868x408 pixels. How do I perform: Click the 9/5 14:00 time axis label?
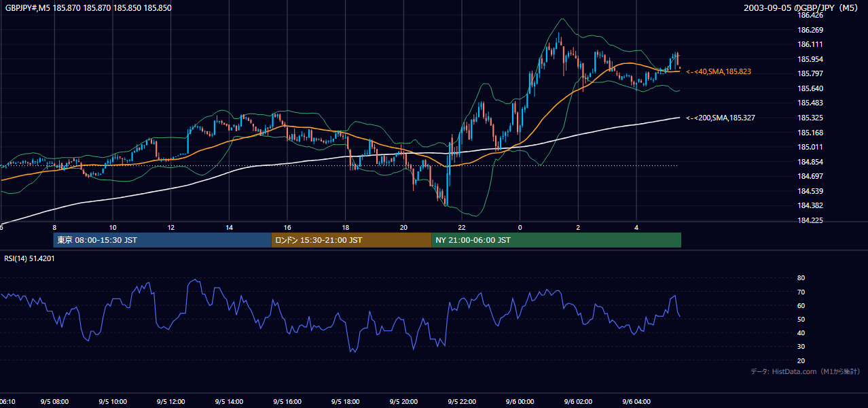[x=229, y=402]
